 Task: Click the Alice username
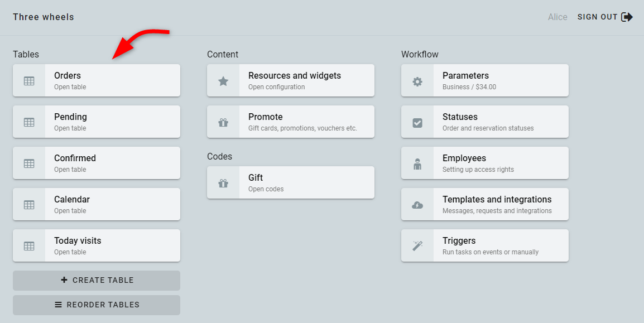[x=558, y=17]
